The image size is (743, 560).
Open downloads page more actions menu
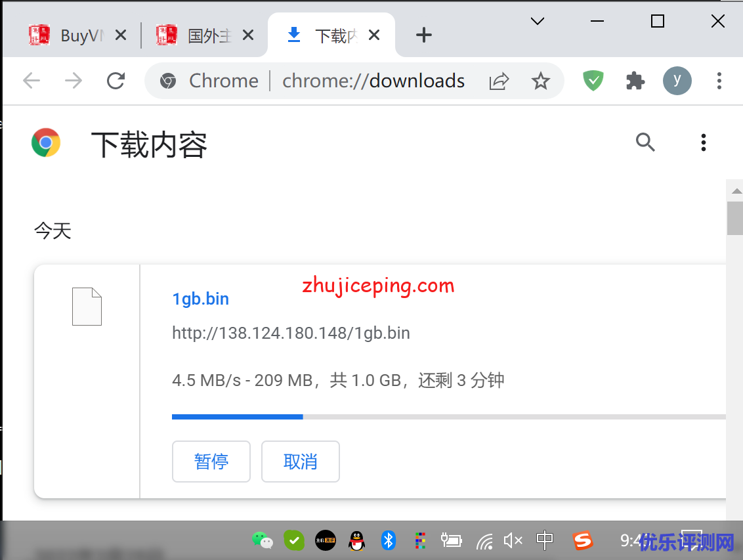(703, 142)
